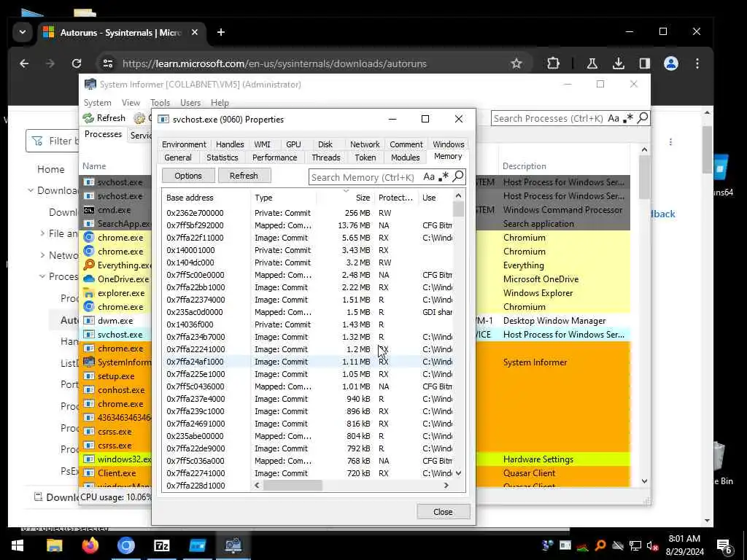Sort memory list by Base address column
The width and height of the screenshot is (747, 560).
pyautogui.click(x=206, y=197)
